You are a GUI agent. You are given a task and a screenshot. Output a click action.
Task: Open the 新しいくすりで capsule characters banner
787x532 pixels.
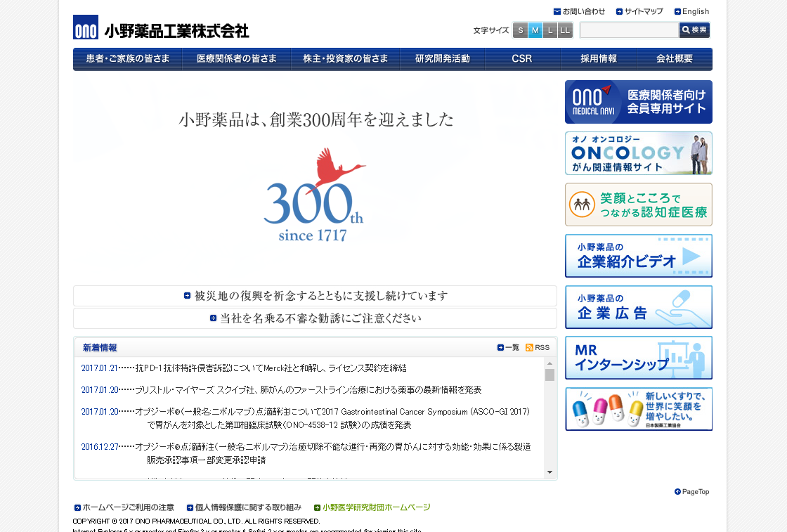tap(639, 409)
